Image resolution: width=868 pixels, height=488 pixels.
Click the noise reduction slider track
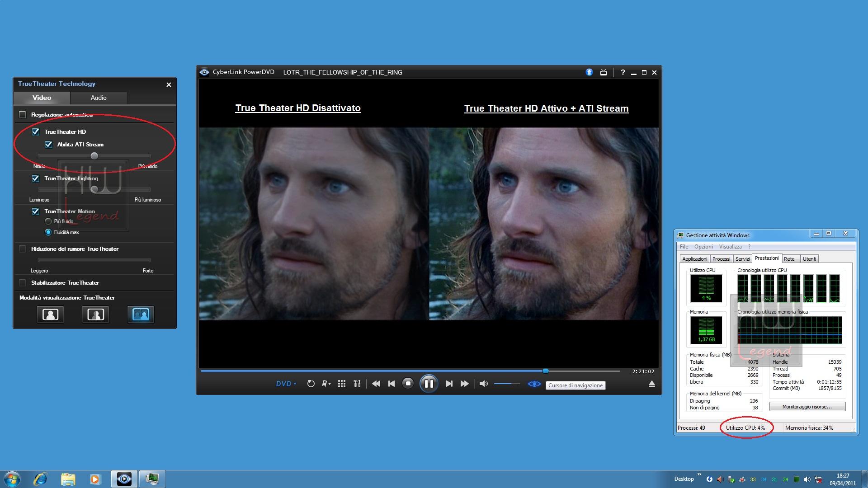click(x=94, y=260)
